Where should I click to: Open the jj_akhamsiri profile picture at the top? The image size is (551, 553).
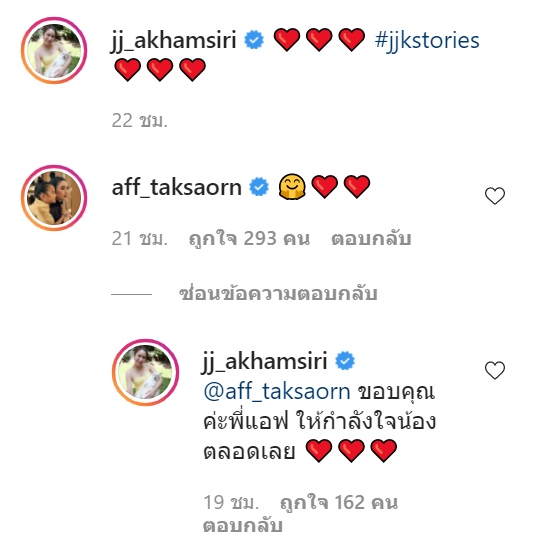coord(54,50)
